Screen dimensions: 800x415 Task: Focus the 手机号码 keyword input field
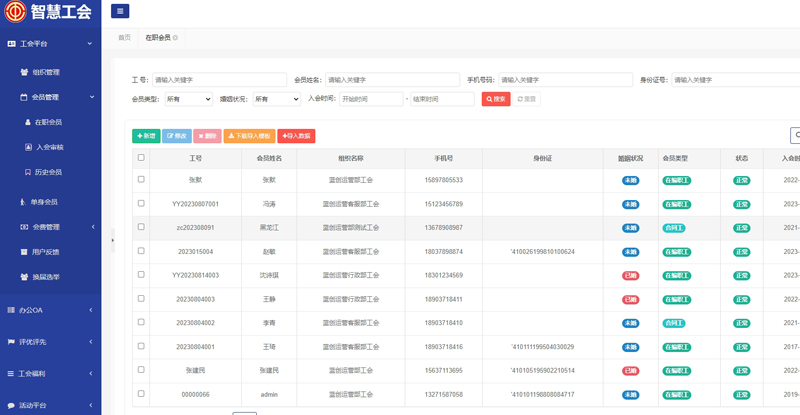click(565, 80)
